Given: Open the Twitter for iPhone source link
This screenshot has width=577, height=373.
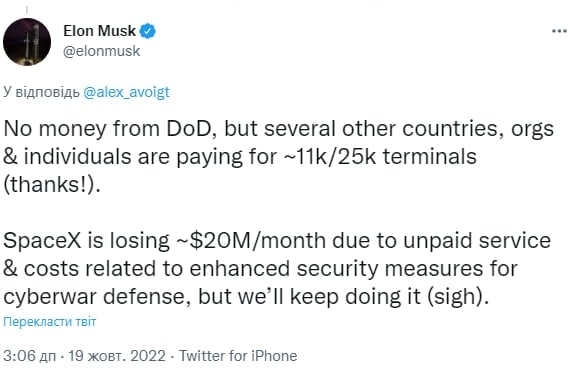Looking at the screenshot, I should 238,356.
